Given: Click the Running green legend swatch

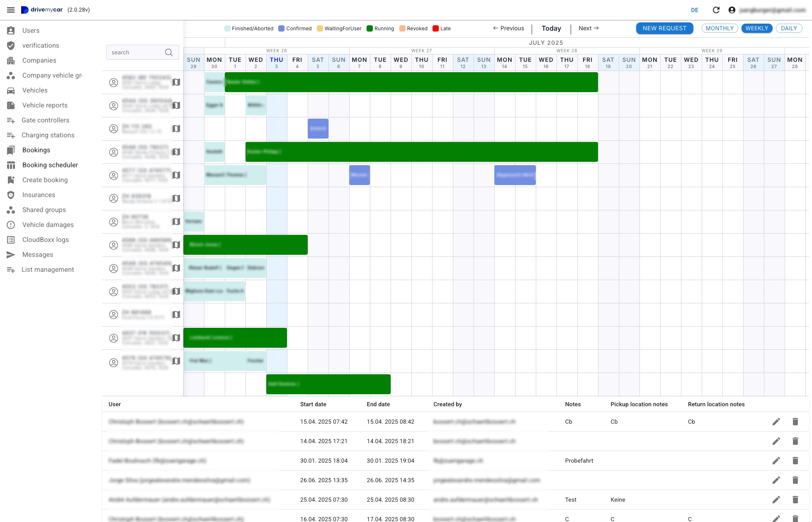Looking at the screenshot, I should click(x=370, y=29).
